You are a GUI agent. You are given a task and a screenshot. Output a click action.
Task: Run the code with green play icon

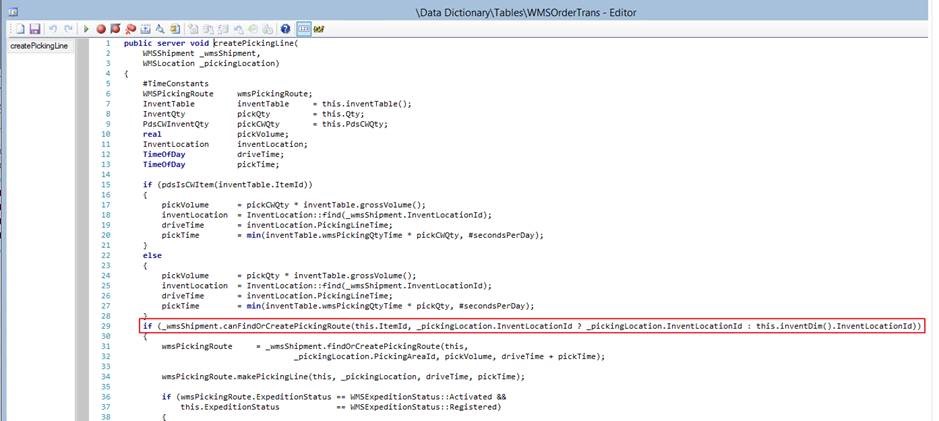pyautogui.click(x=87, y=30)
